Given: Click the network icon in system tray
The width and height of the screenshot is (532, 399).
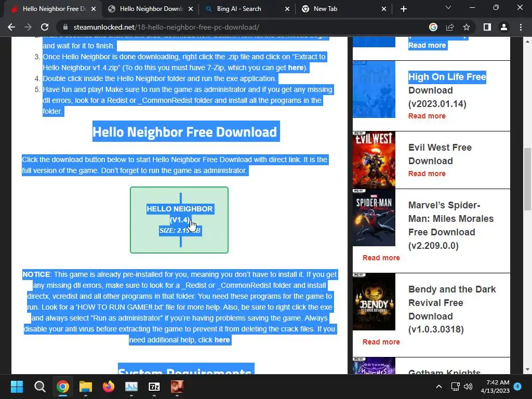Looking at the screenshot, I should (x=455, y=387).
